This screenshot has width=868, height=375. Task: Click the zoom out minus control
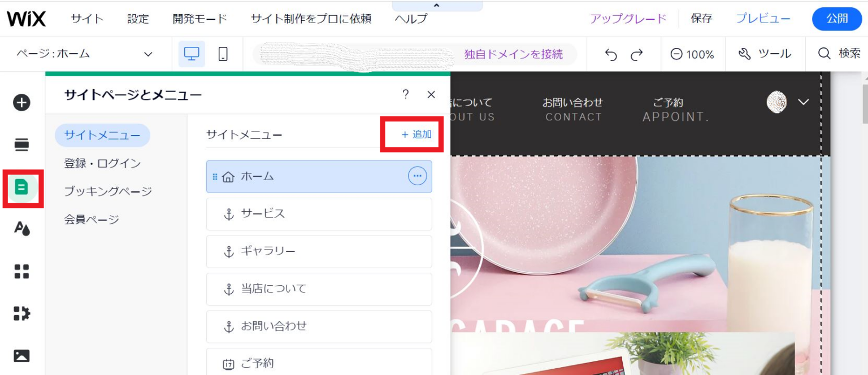tap(676, 54)
